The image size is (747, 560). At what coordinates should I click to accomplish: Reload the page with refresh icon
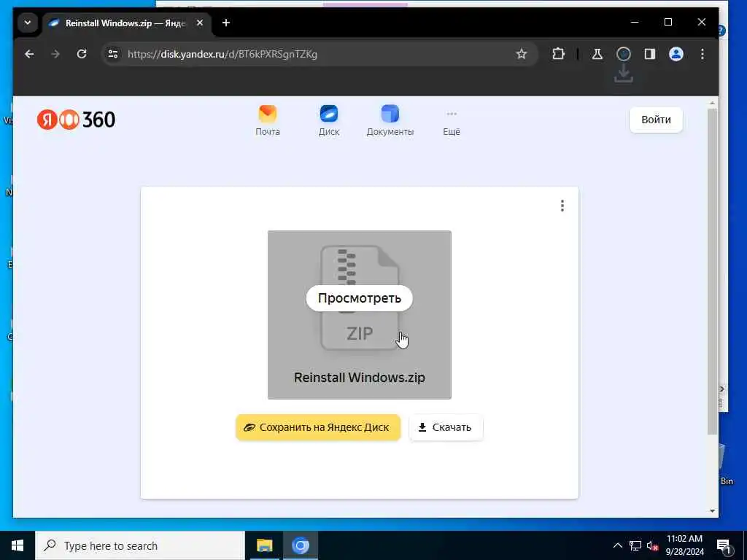[x=82, y=54]
